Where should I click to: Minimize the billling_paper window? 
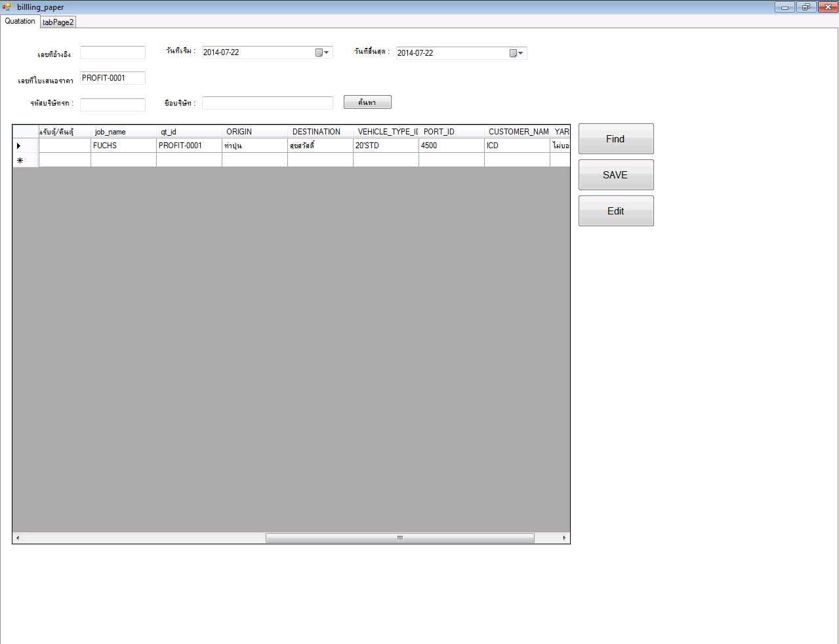coord(785,7)
